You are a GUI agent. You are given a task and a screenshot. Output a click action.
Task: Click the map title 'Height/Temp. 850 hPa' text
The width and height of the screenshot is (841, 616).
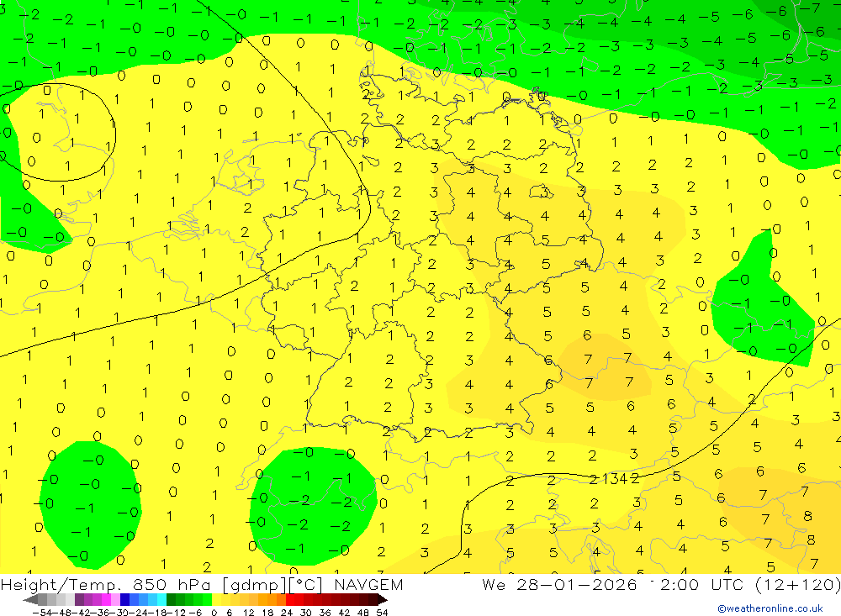tap(108, 584)
